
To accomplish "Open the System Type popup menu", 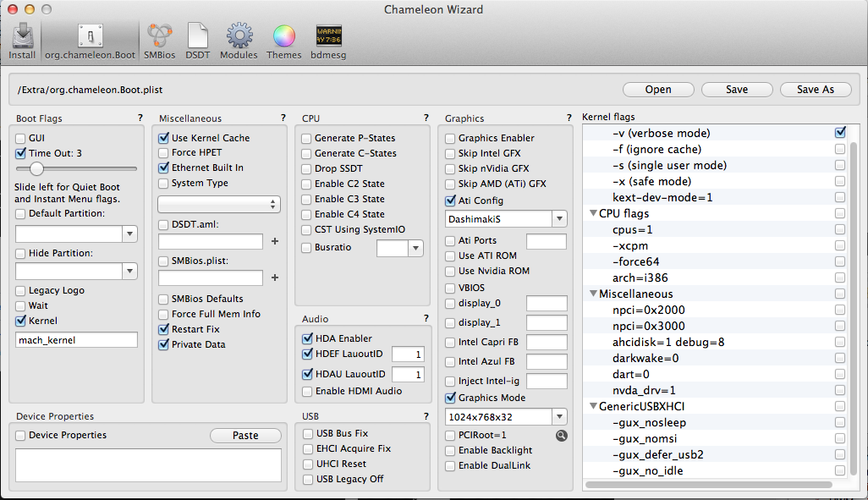I will click(219, 205).
